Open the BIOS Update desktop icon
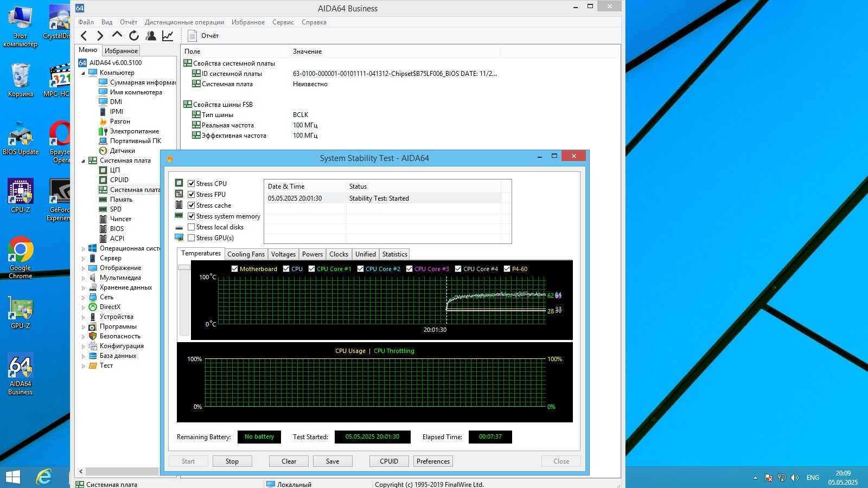 [x=21, y=138]
